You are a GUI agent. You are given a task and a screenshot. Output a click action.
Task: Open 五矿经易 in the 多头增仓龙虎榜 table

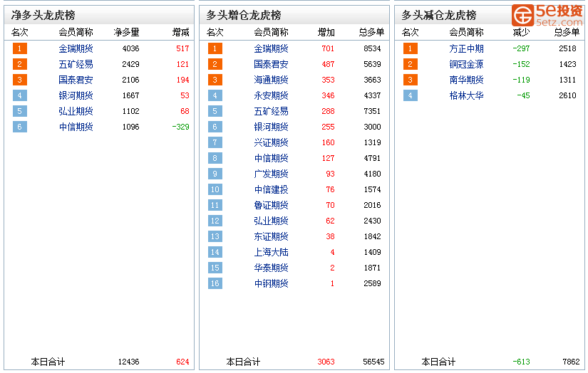[271, 111]
